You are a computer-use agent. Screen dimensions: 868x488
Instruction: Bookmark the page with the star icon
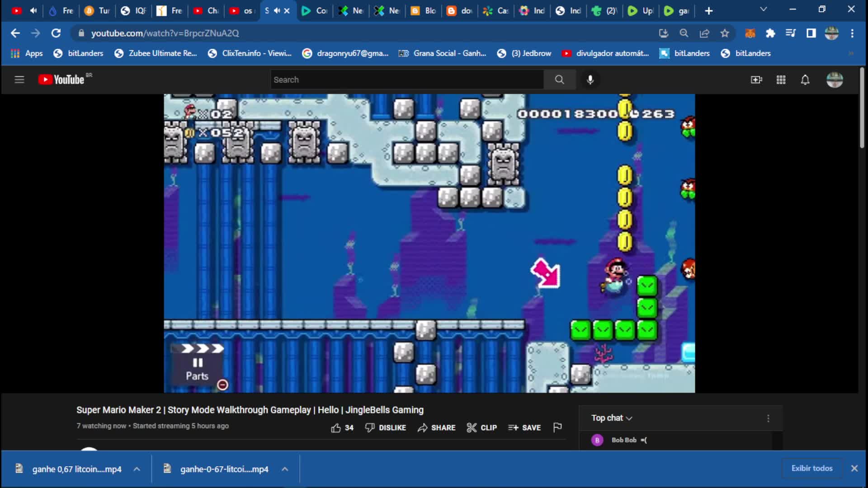click(x=725, y=33)
